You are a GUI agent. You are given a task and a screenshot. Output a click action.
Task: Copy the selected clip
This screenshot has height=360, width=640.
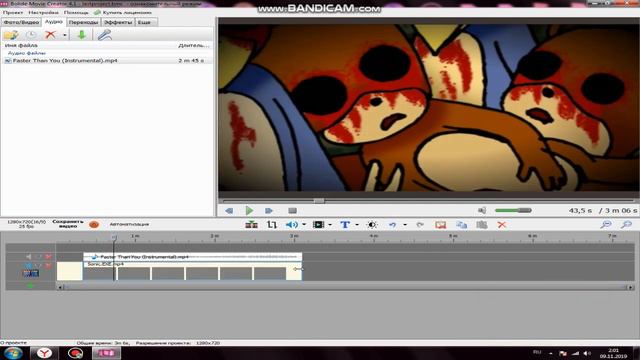pyautogui.click(x=461, y=224)
